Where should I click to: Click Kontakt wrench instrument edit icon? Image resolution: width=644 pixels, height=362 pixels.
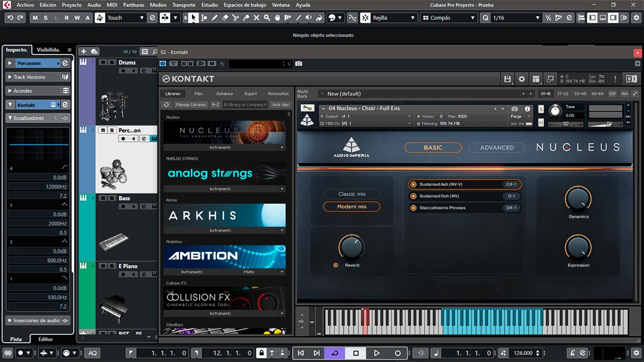(x=307, y=108)
